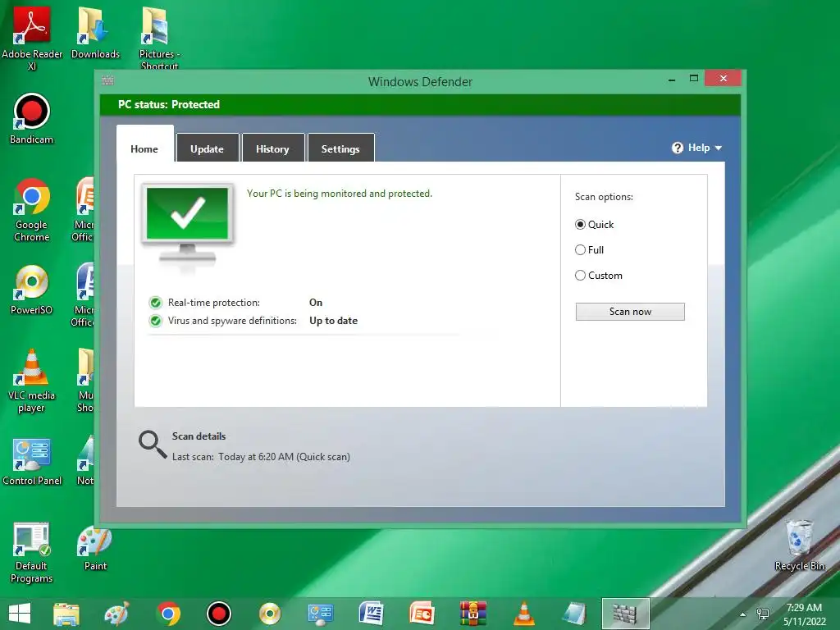This screenshot has width=840, height=630.
Task: Select the Google Chrome desktop icon
Action: [x=32, y=210]
